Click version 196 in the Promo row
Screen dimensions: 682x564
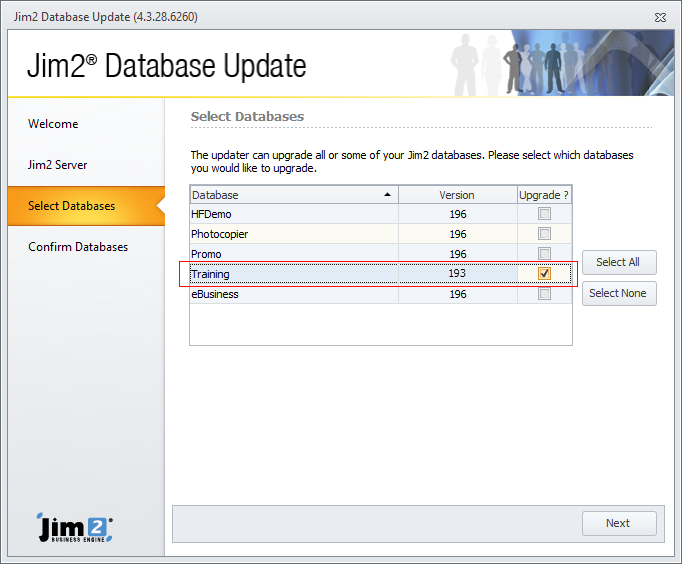pyautogui.click(x=458, y=254)
